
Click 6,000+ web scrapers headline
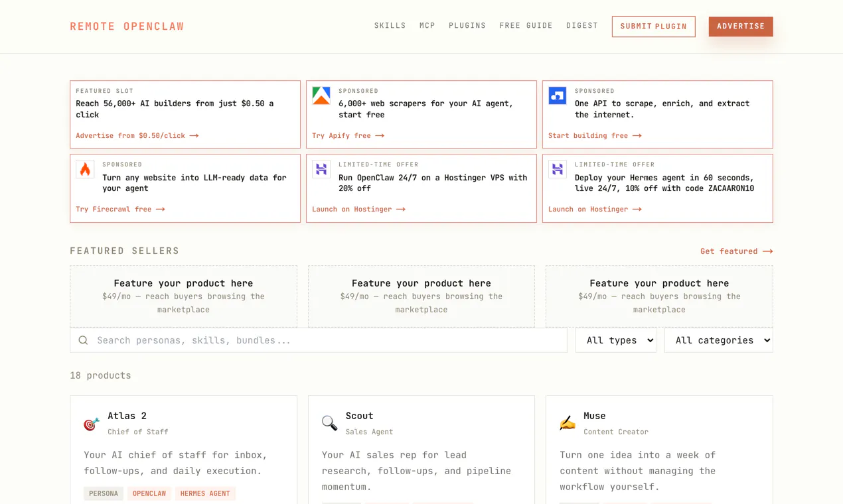pos(425,109)
